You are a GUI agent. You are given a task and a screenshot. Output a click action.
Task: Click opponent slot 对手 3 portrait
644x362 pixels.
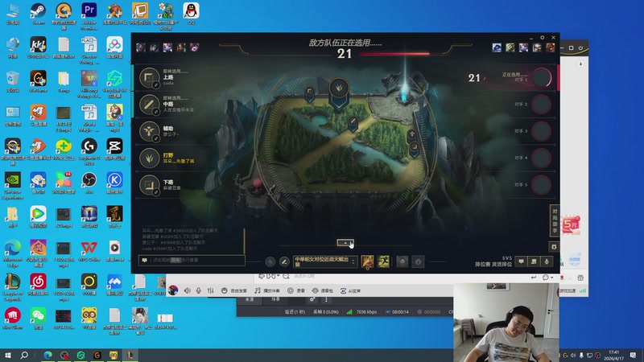542,131
